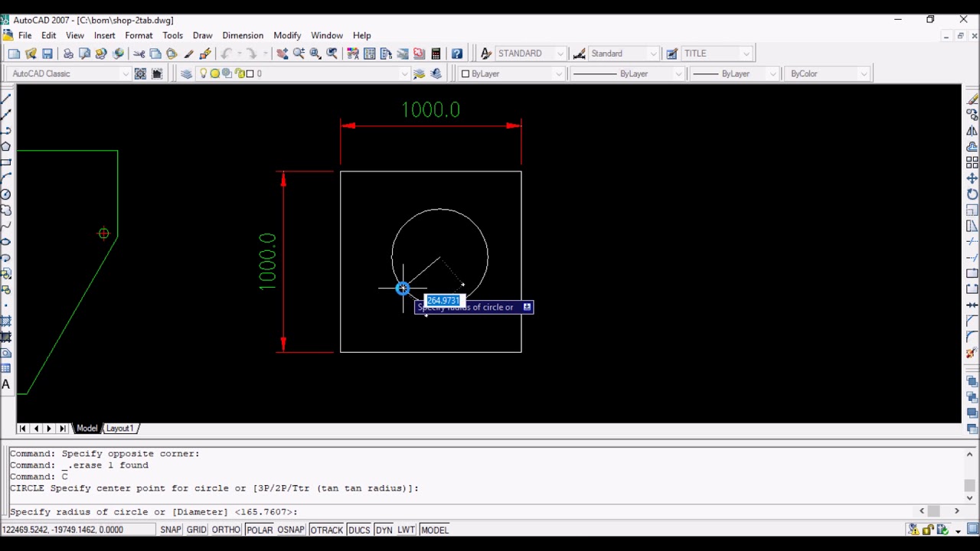Select the Erase modify tool
Image resolution: width=980 pixels, height=551 pixels.
coord(972,99)
